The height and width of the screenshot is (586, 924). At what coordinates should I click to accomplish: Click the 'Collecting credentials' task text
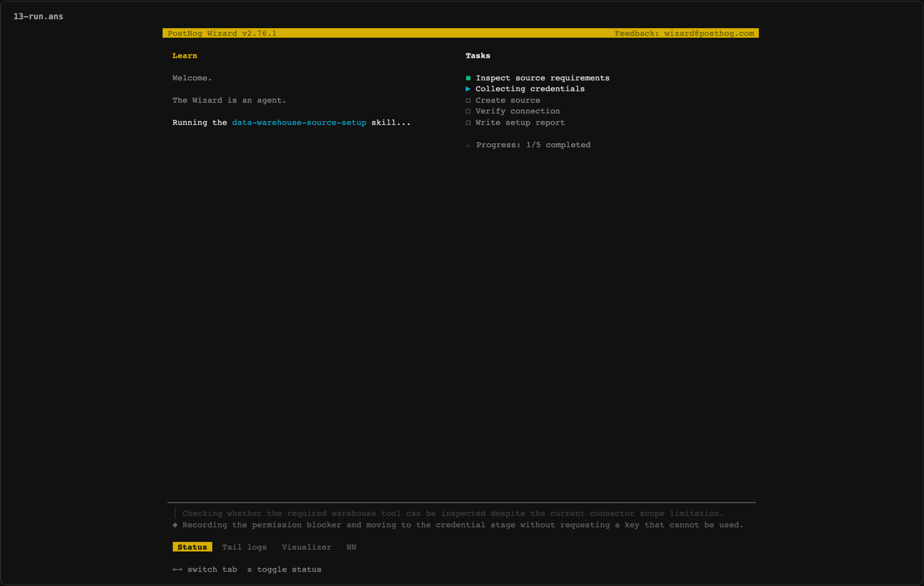point(530,89)
